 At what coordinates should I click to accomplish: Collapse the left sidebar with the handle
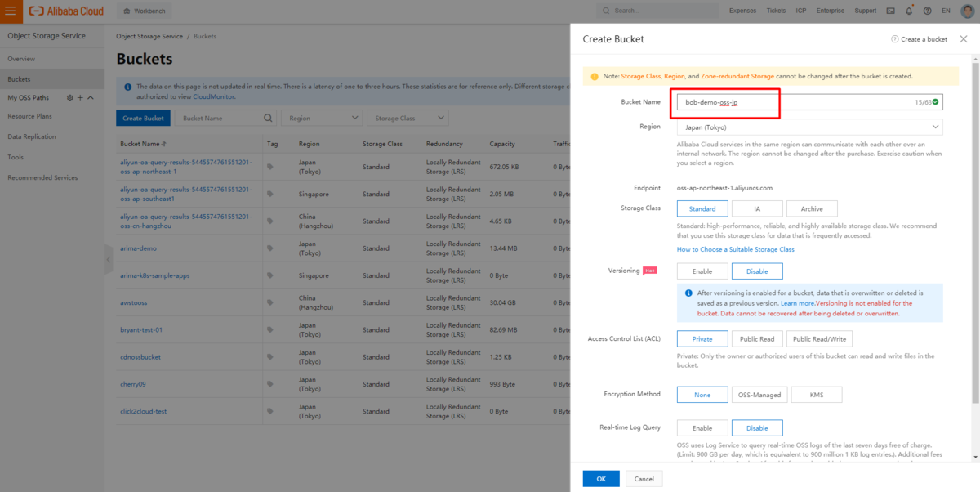coord(108,260)
